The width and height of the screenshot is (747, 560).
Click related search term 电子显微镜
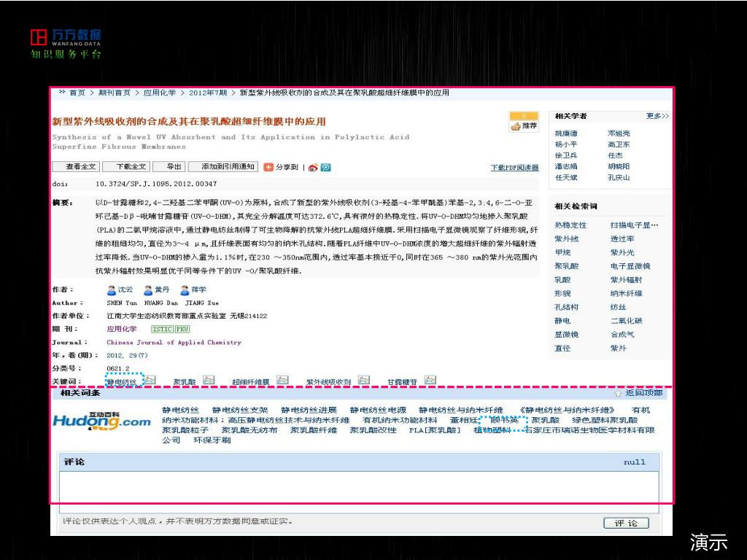630,266
